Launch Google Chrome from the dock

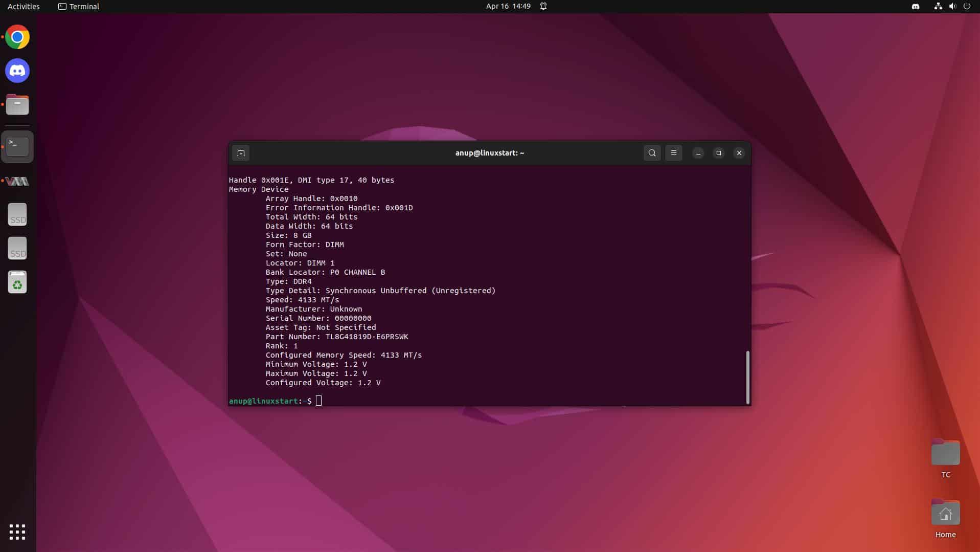(17, 36)
